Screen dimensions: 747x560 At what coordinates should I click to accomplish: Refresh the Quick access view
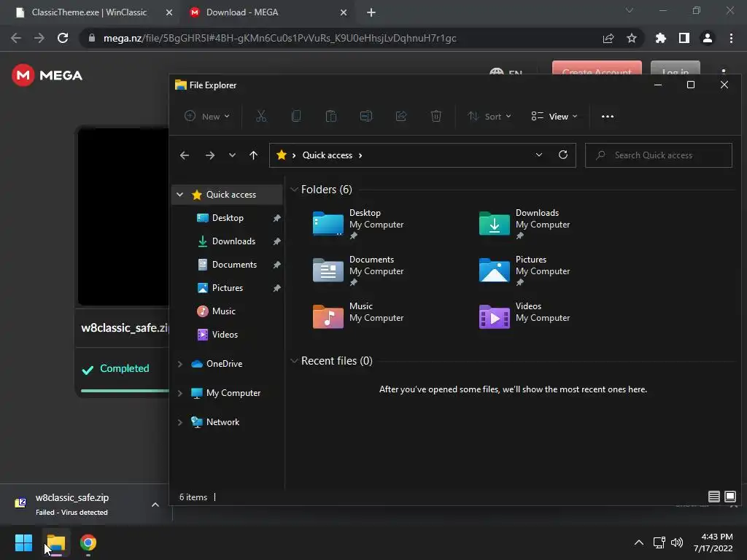tap(563, 155)
